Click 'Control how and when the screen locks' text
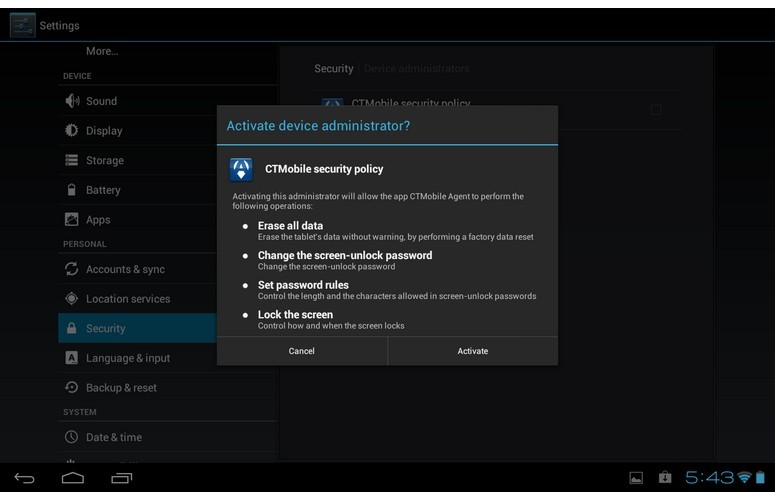Image resolution: width=775 pixels, height=500 pixels. pos(331,326)
